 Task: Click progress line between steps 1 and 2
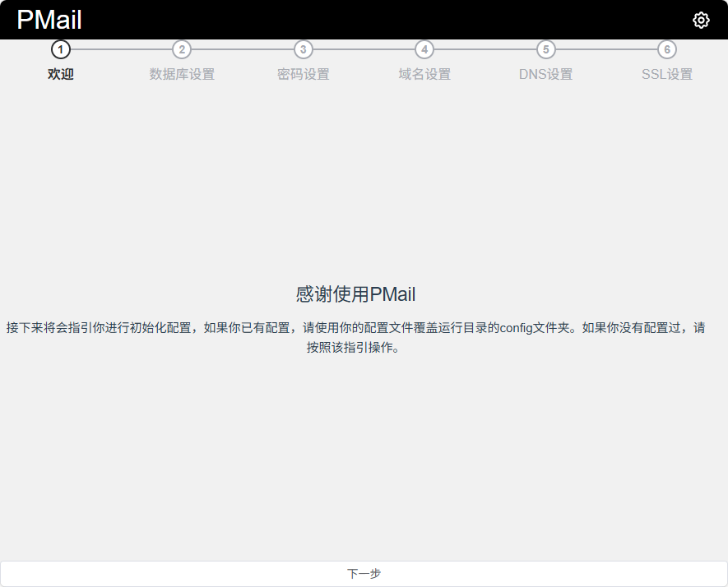click(x=122, y=49)
